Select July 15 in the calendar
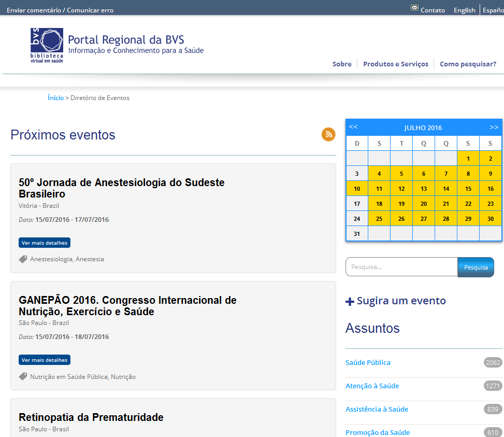This screenshot has height=437, width=504. point(468,189)
